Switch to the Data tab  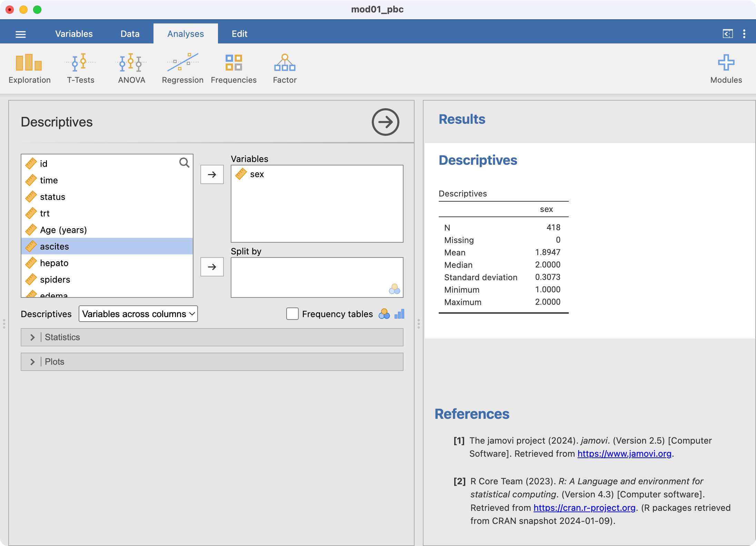click(130, 34)
